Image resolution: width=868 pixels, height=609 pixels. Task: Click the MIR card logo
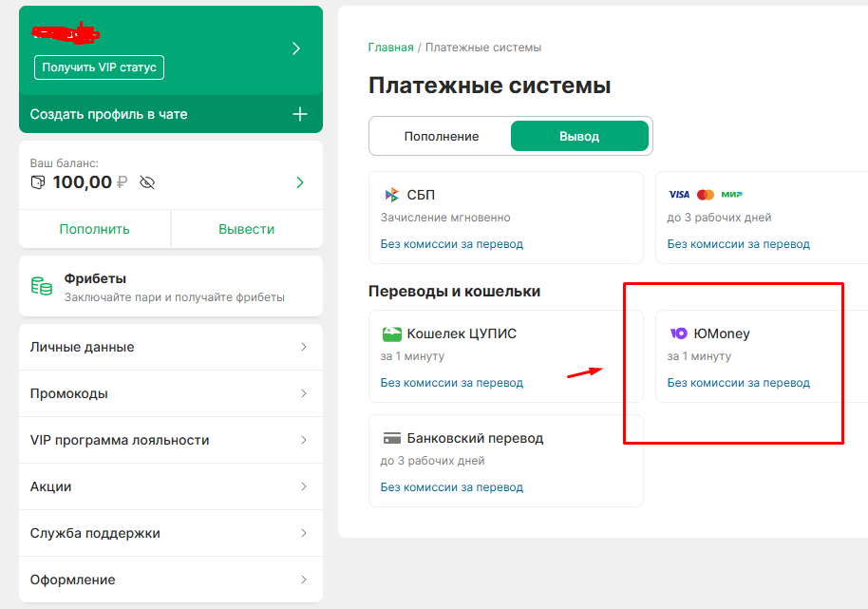click(x=732, y=195)
